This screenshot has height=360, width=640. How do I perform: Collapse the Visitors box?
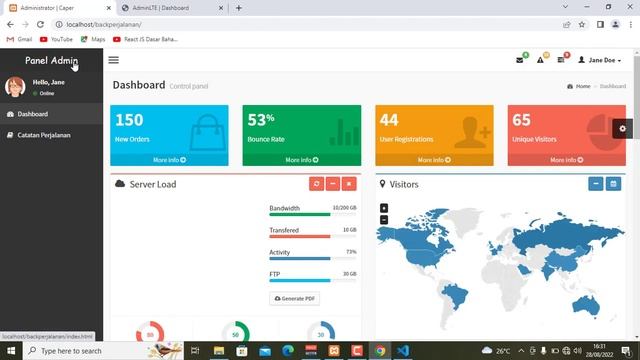(596, 184)
